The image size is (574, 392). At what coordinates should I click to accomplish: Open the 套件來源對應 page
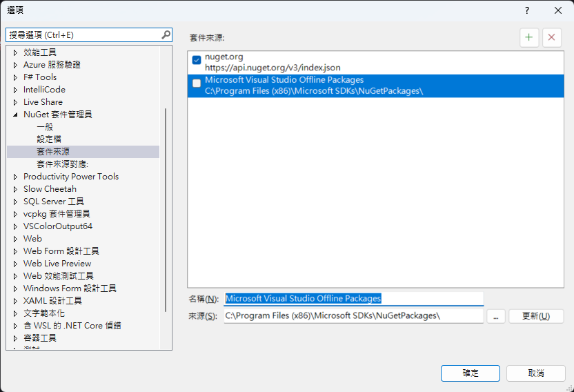click(x=62, y=164)
